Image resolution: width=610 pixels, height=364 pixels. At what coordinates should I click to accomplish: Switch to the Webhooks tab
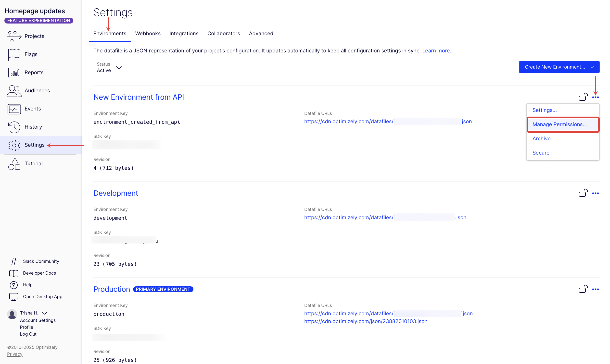148,34
